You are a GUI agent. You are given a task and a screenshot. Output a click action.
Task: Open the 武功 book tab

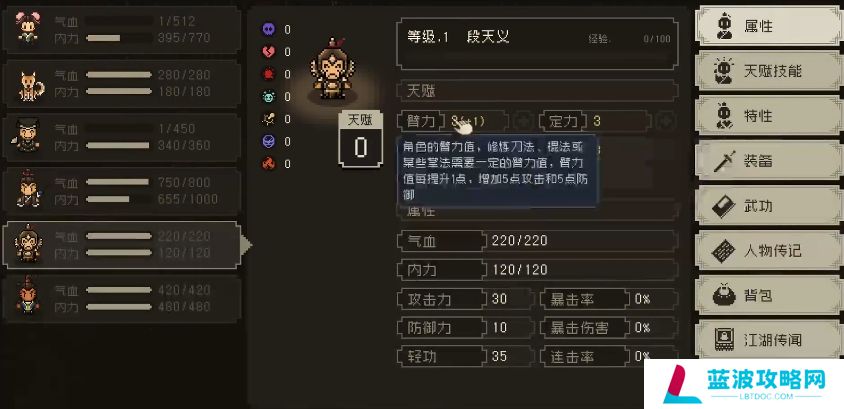click(767, 205)
